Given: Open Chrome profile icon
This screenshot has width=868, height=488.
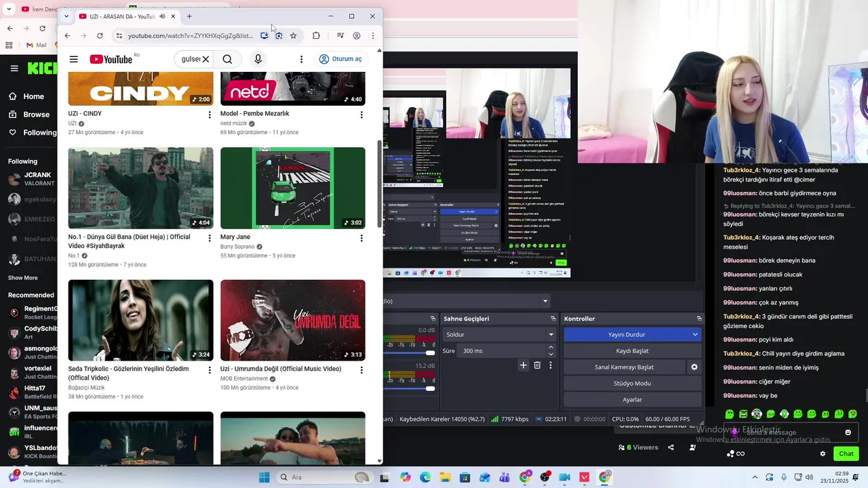Looking at the screenshot, I should tap(357, 35).
